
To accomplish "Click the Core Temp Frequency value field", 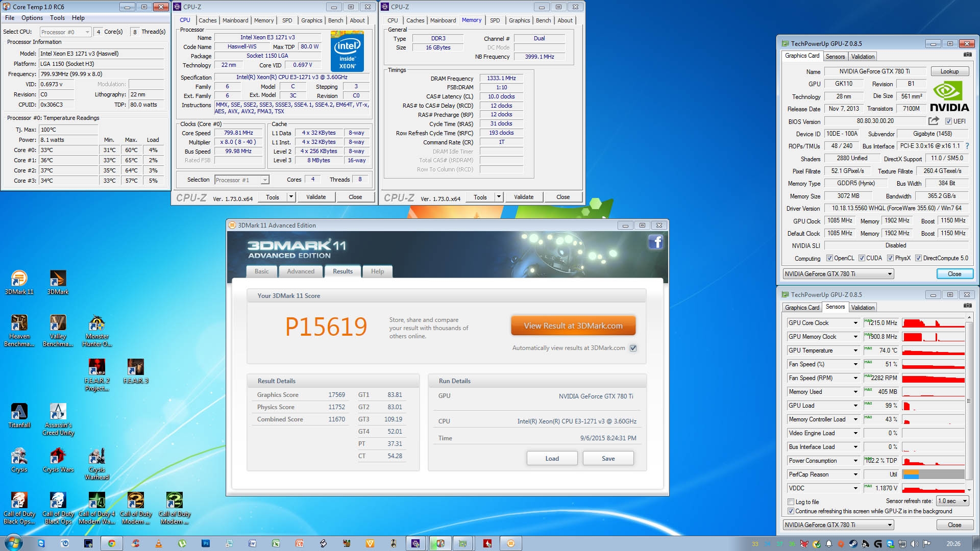I will (101, 74).
